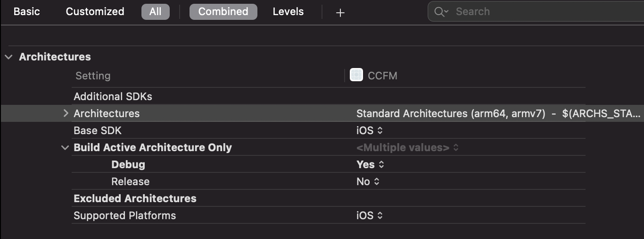This screenshot has width=644, height=239.
Task: Select the Additional SDKs setting row
Action: pos(329,96)
